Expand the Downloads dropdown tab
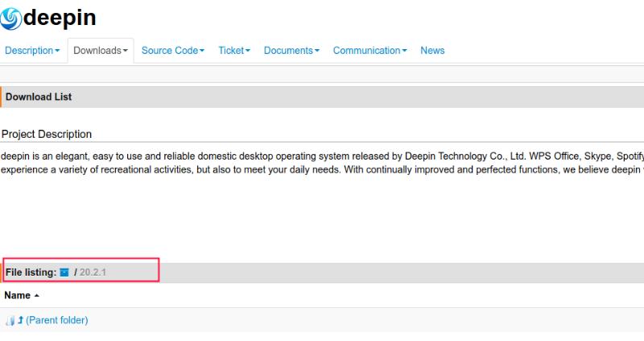Screen dimensions: 644x341 click(x=101, y=50)
